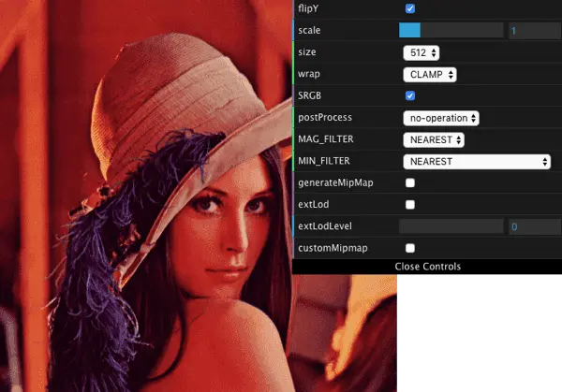Tick the extLod checkbox
Viewport: 562px width, 392px height.
[x=410, y=205]
